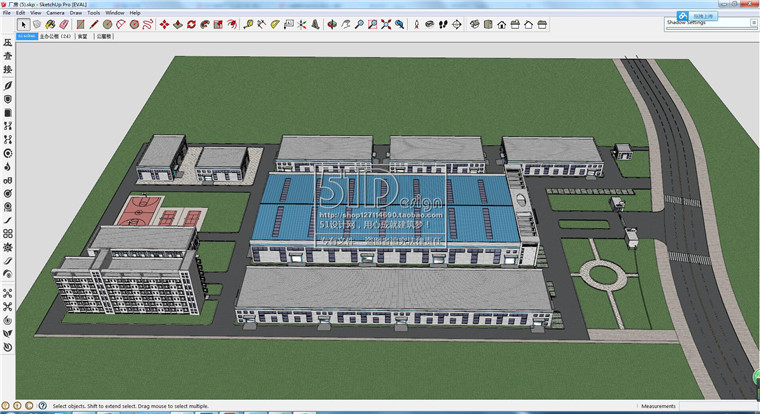Click the 压 plugin icon in left toolbar
Viewport: 760px width, 414px height.
(8, 43)
